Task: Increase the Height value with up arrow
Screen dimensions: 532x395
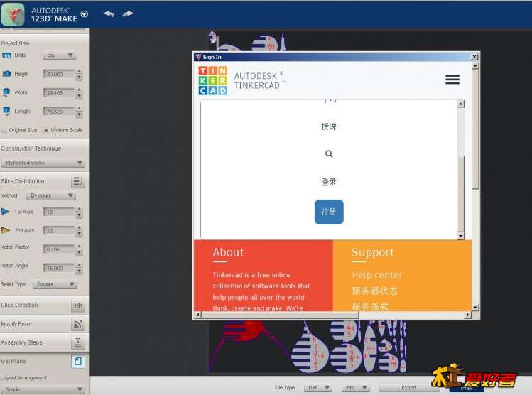Action: [79, 71]
